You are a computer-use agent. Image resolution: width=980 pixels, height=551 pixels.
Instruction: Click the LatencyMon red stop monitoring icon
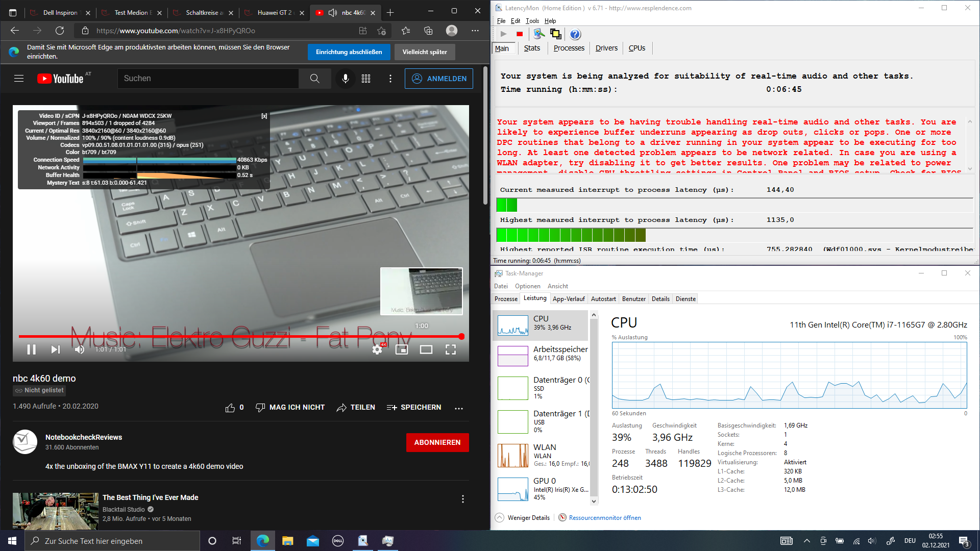coord(520,34)
